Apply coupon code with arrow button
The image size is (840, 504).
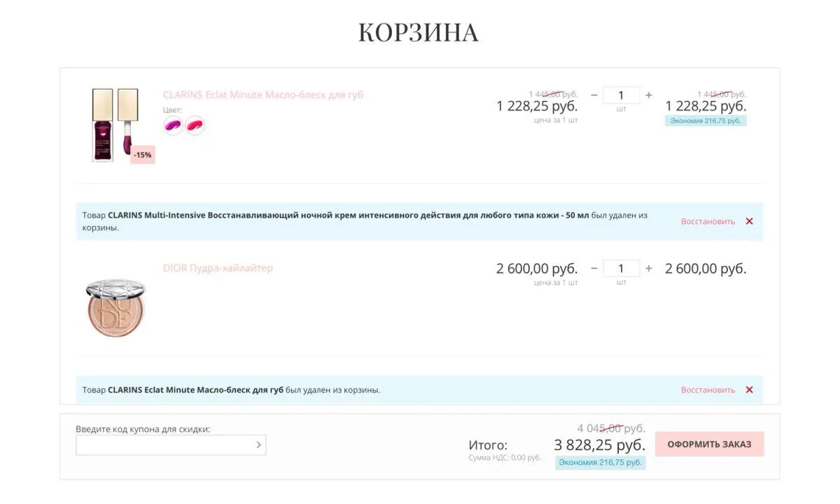(258, 444)
